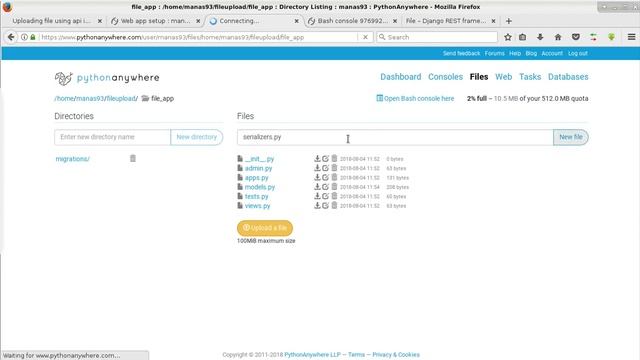Image resolution: width=640 pixels, height=360 pixels.
Task: Open Pocket icon in toolbar
Action: [x=576, y=37]
